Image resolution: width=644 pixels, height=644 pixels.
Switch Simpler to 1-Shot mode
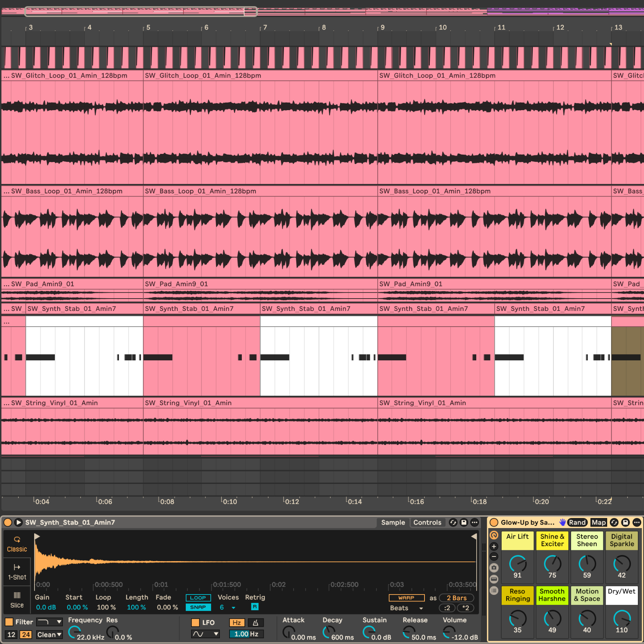(x=17, y=572)
